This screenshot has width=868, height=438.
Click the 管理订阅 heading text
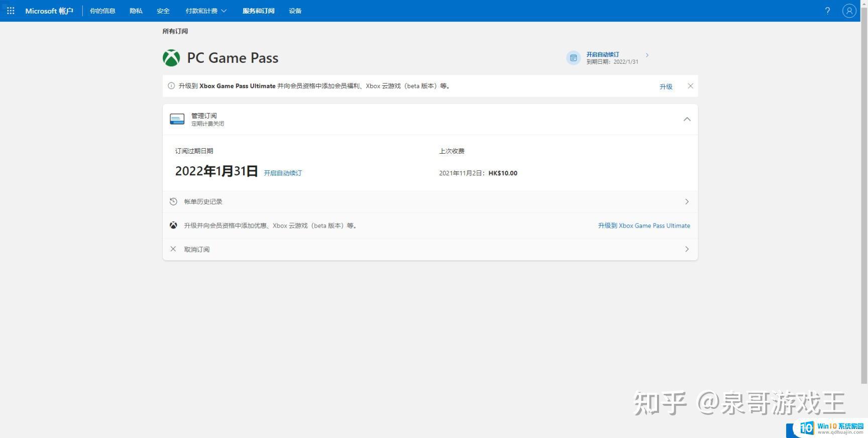click(204, 116)
